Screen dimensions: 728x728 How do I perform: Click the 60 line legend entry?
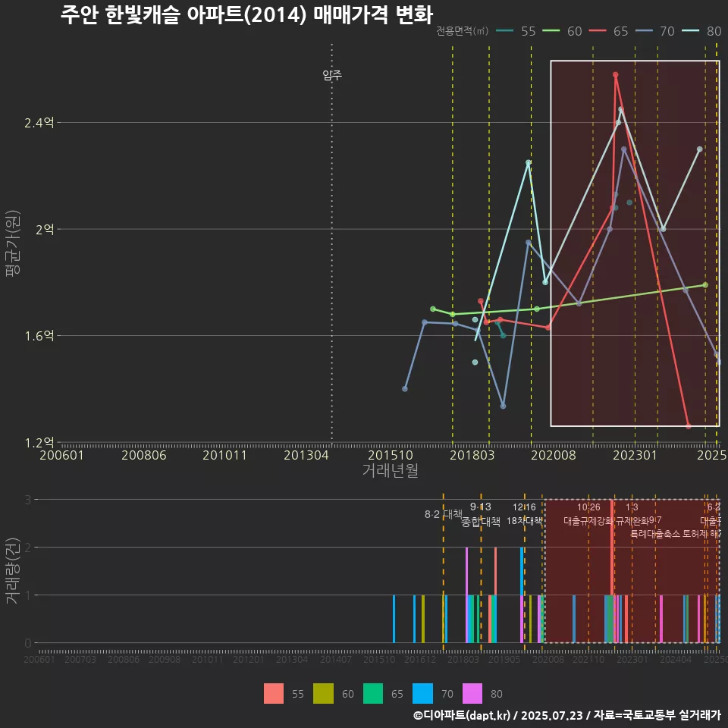tap(562, 31)
